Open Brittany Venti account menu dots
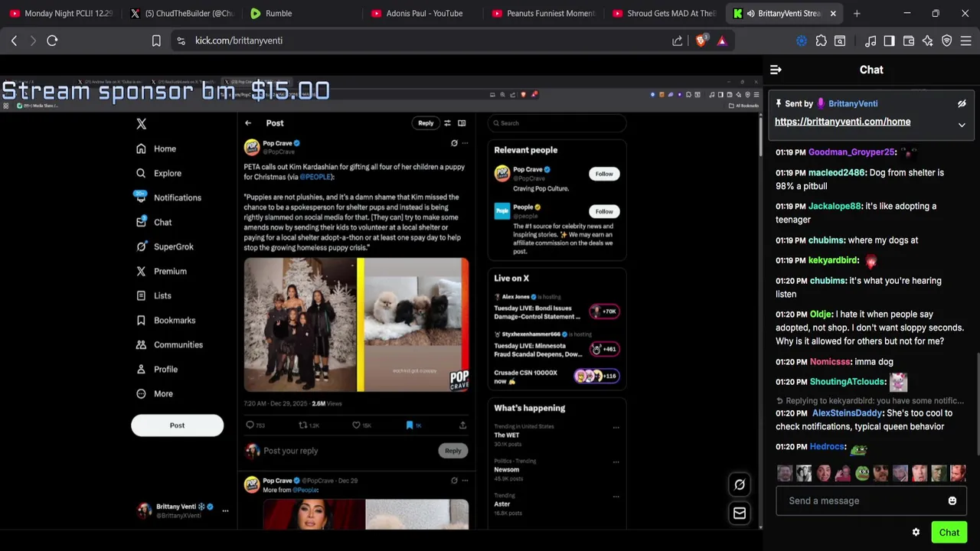980x551 pixels. click(x=225, y=510)
